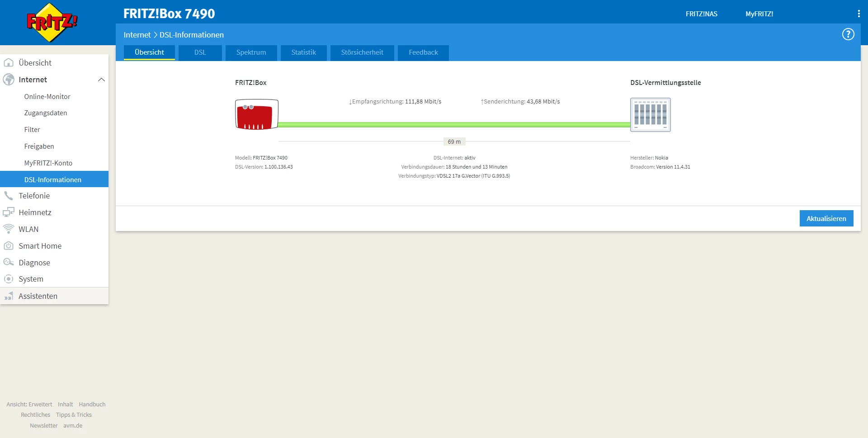Collapse the Internet menu chevron

[101, 80]
